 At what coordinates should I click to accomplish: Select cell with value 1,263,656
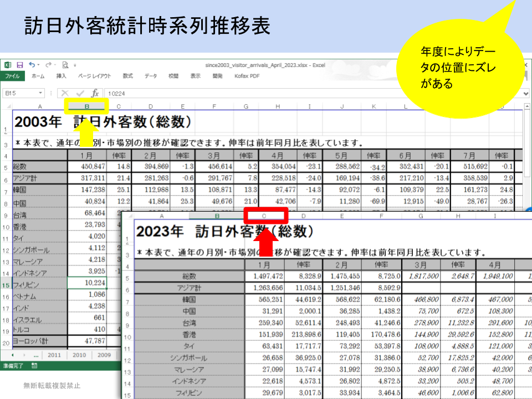(x=265, y=288)
